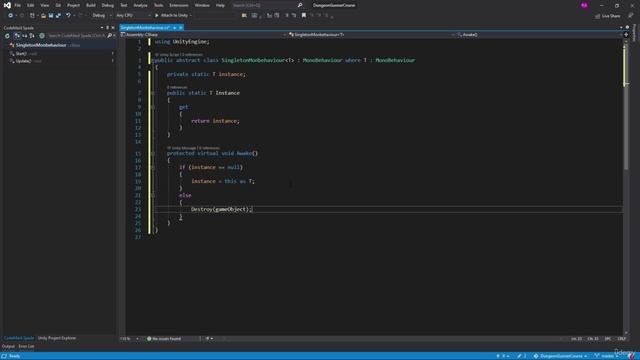Open the CodeMaid Spade window options dropdown
Screen dimensions: 640x360
102,28
